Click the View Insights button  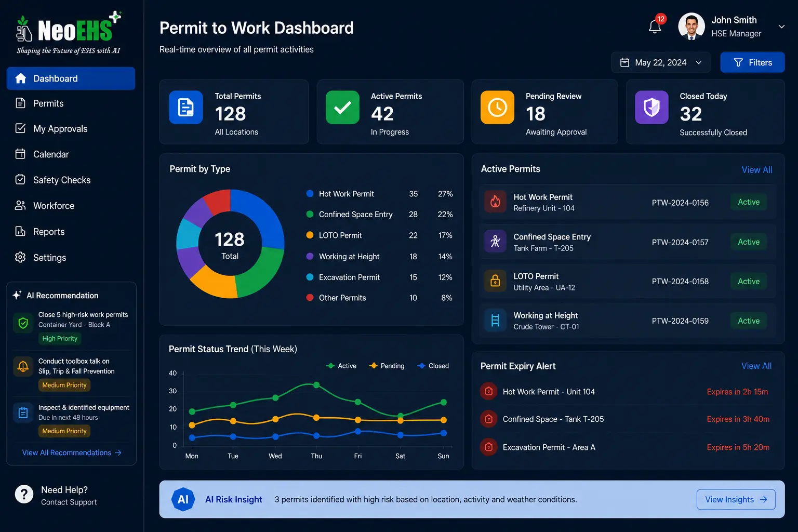[736, 499]
